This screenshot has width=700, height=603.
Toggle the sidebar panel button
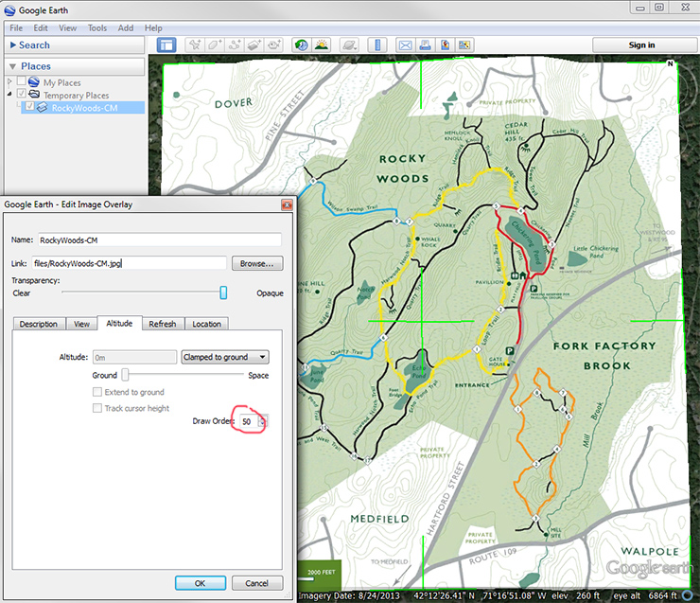166,44
